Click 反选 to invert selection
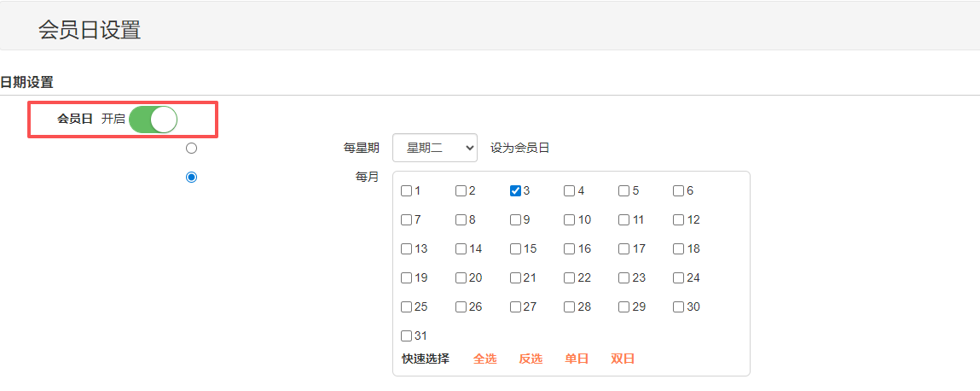The width and height of the screenshot is (980, 391). (x=531, y=359)
